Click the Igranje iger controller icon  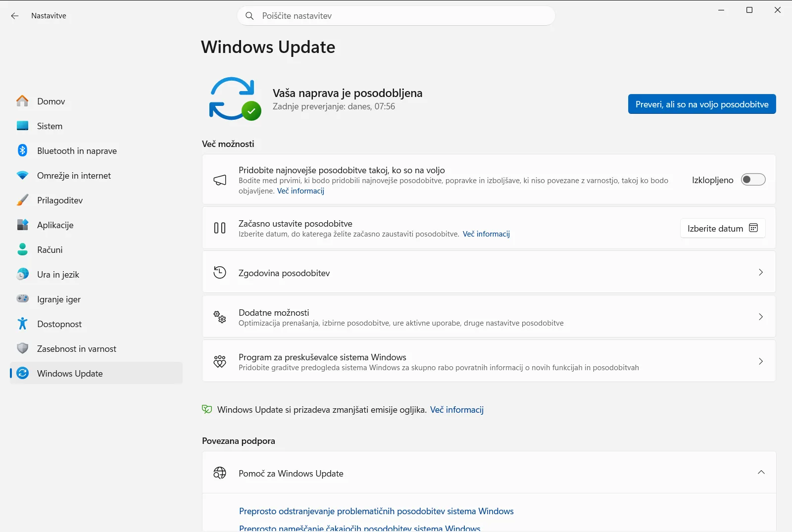click(22, 299)
